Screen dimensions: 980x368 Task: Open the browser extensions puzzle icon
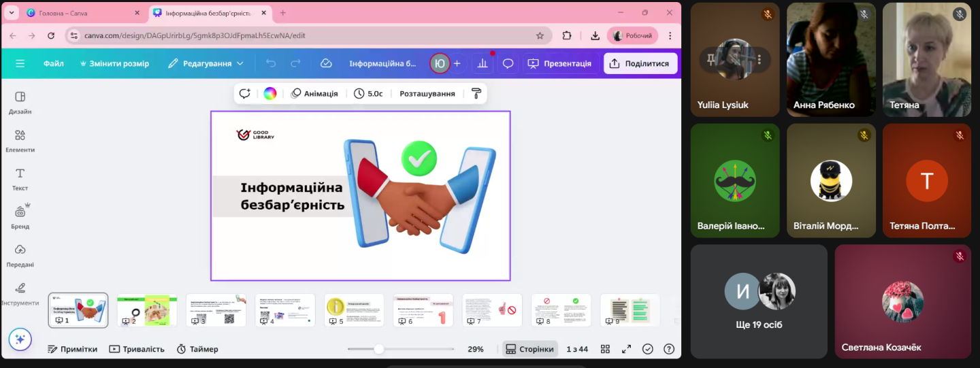[x=566, y=35]
